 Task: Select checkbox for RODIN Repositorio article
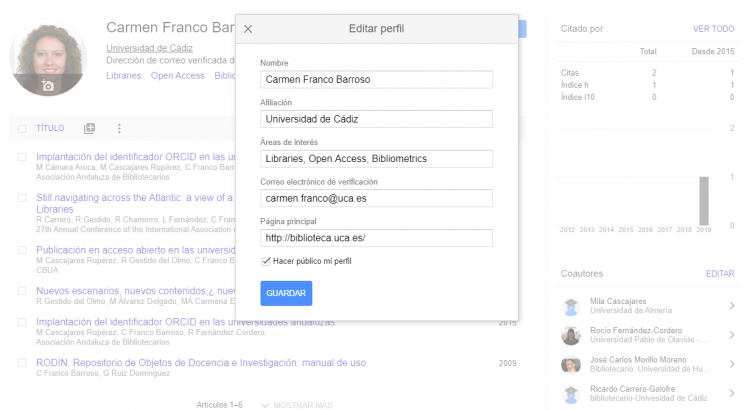point(22,363)
